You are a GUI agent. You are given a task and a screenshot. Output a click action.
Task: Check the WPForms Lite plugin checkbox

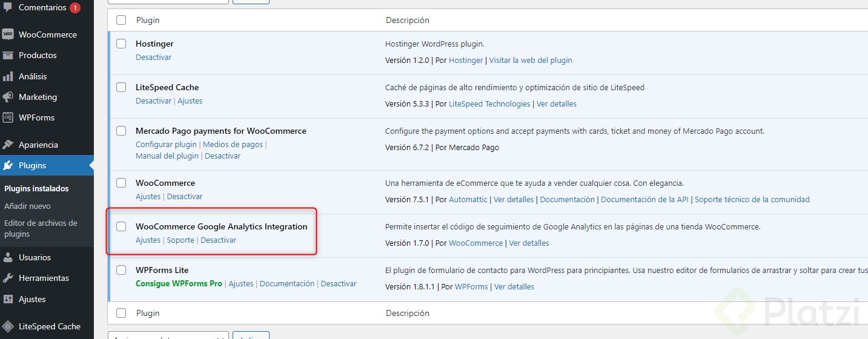(x=121, y=270)
